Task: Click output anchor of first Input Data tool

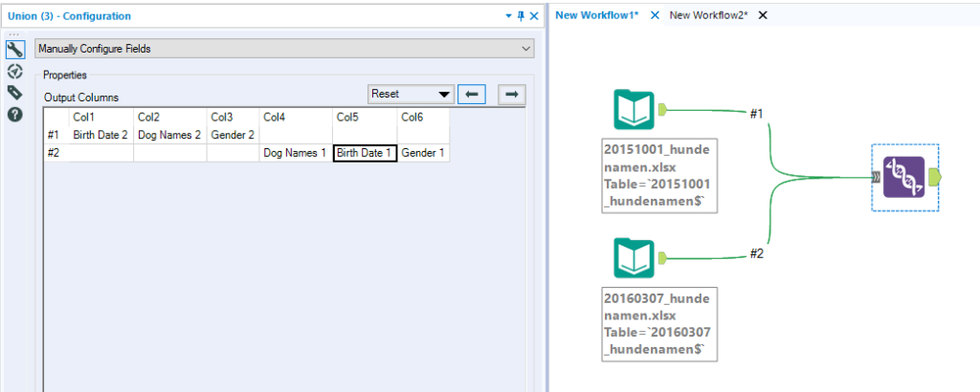Action: tap(662, 110)
